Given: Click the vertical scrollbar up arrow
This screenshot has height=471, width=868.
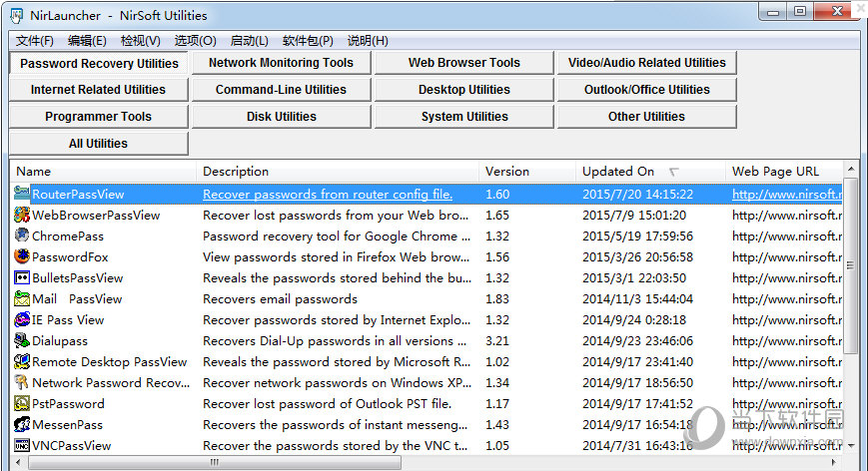Looking at the screenshot, I should pos(850,168).
